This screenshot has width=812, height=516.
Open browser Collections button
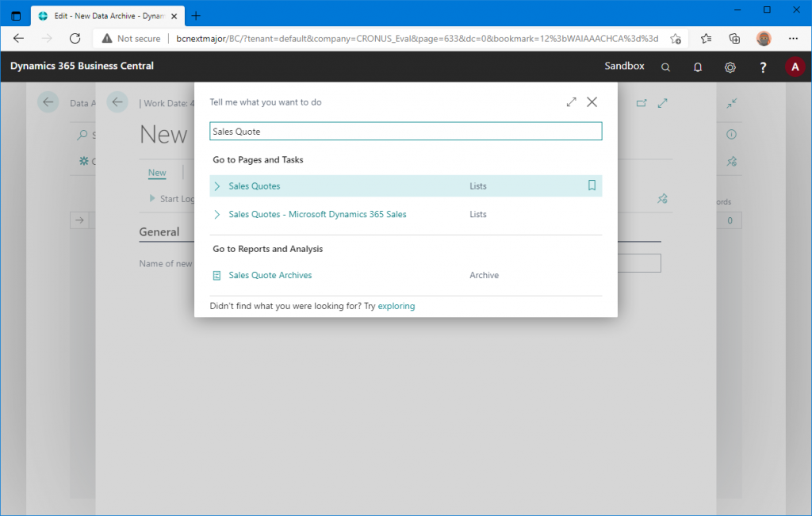point(734,38)
